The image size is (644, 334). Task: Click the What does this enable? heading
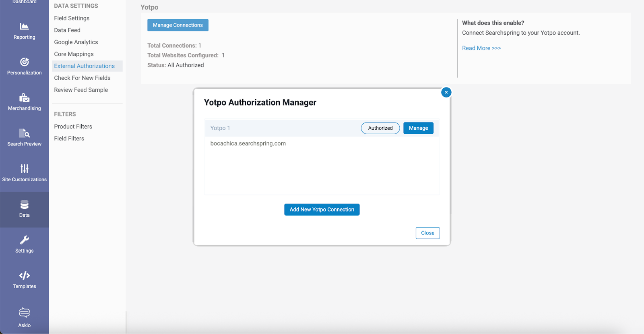click(493, 23)
